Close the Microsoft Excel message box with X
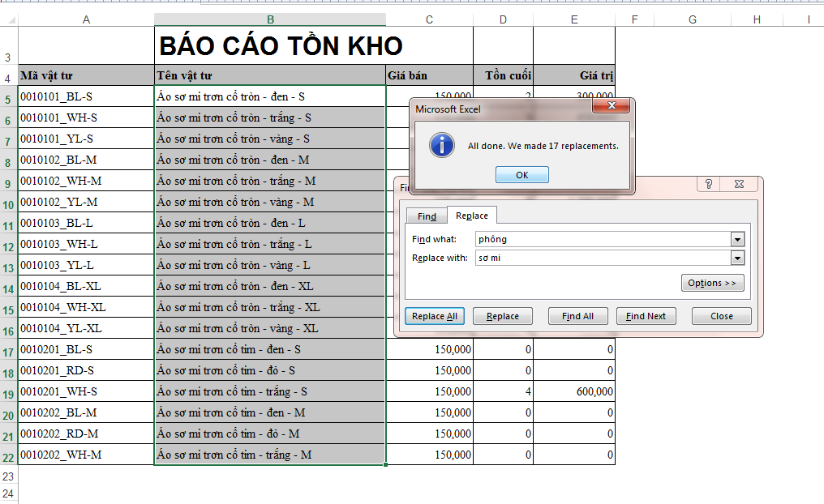Image resolution: width=824 pixels, height=504 pixels. tap(612, 107)
